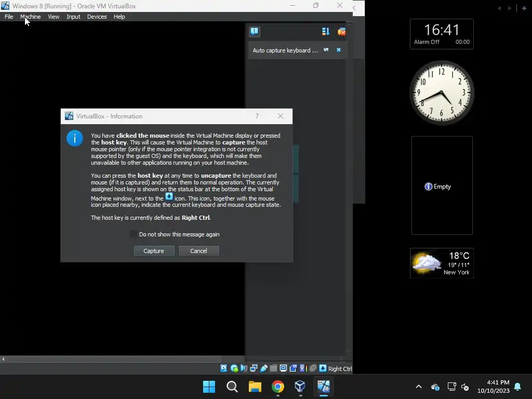
Task: Open the shared folders status icon
Action: point(273,368)
